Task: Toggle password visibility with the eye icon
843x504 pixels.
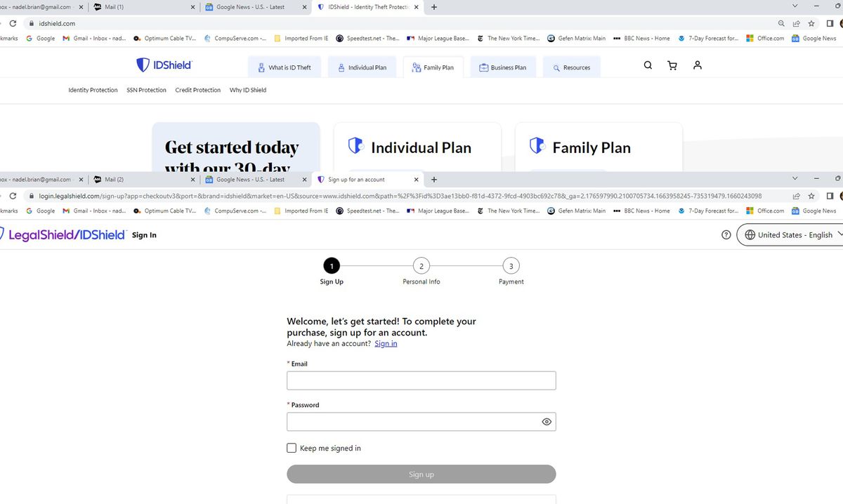Action: 547,421
